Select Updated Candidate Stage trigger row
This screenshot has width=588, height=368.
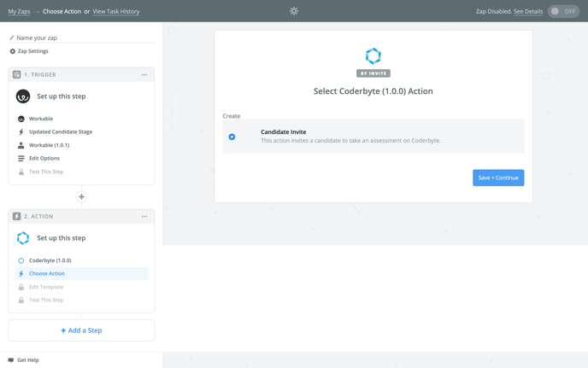click(81, 131)
